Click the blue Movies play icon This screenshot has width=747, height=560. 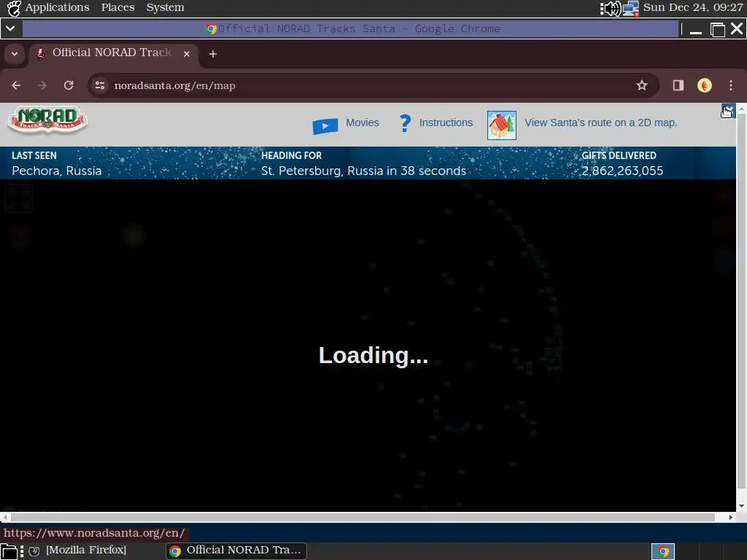coord(325,126)
